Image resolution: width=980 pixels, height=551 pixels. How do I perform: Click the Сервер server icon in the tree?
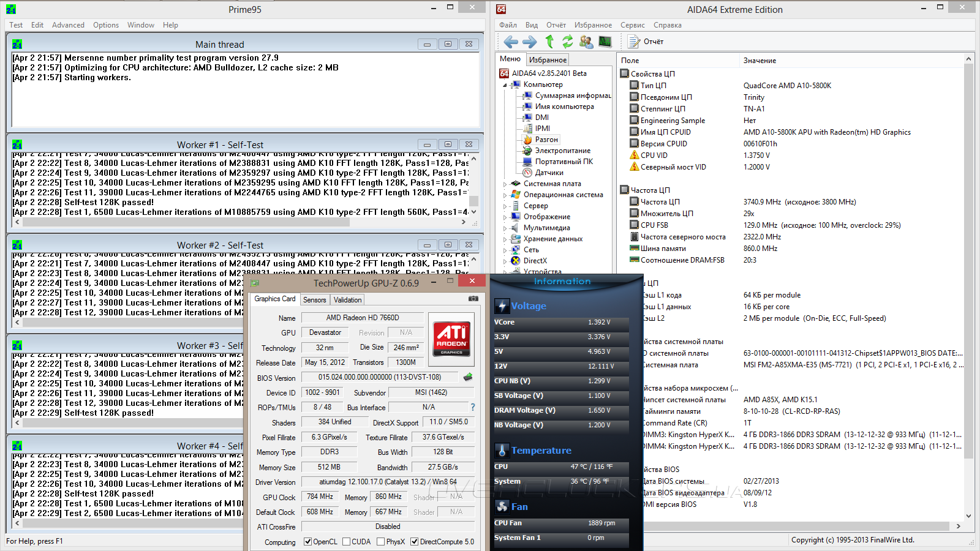point(516,206)
